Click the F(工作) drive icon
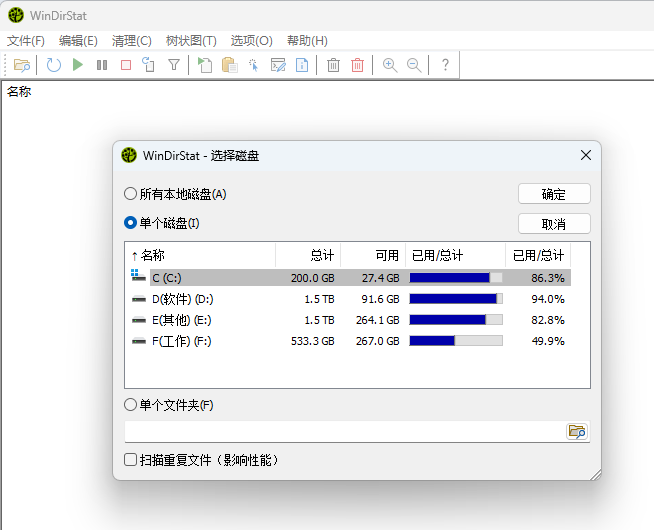 coord(138,341)
